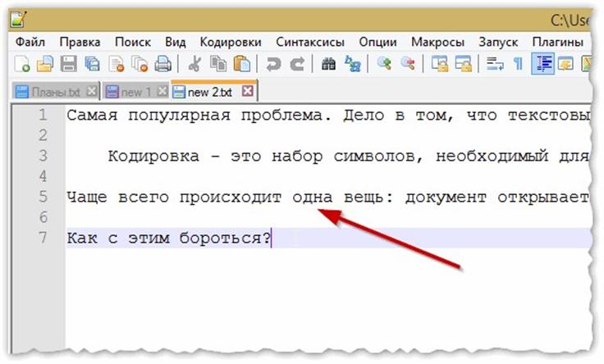The width and height of the screenshot is (604, 364).
Task: Click line number 3 in margin
Action: click(x=43, y=156)
